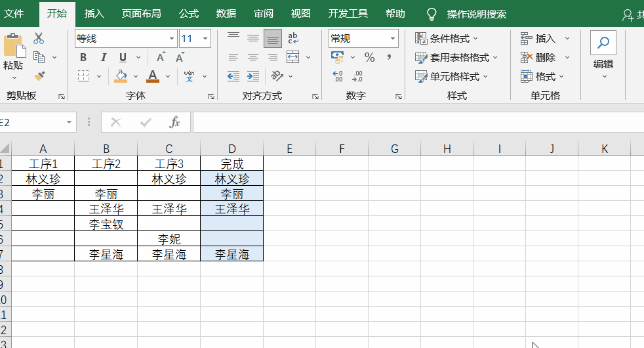644x348 pixels.
Task: Expand Name Box dropdown arrow
Action: [x=69, y=122]
